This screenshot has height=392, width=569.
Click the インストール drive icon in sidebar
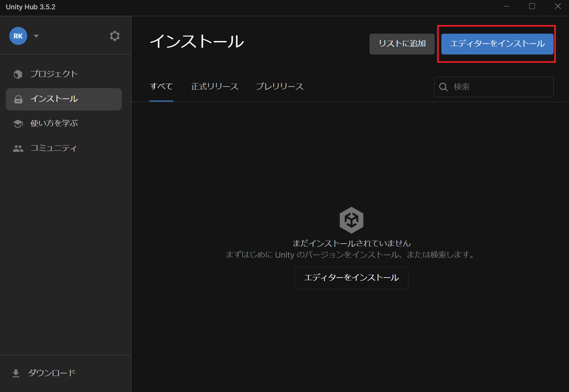18,99
